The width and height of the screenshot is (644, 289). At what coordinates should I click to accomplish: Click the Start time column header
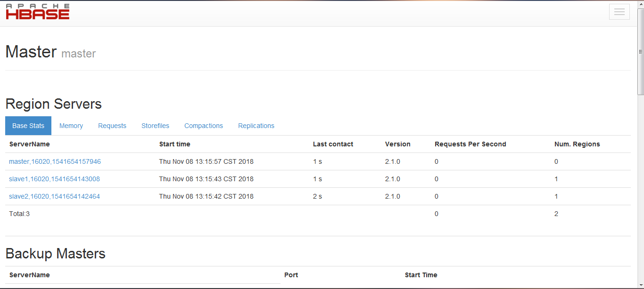click(174, 144)
